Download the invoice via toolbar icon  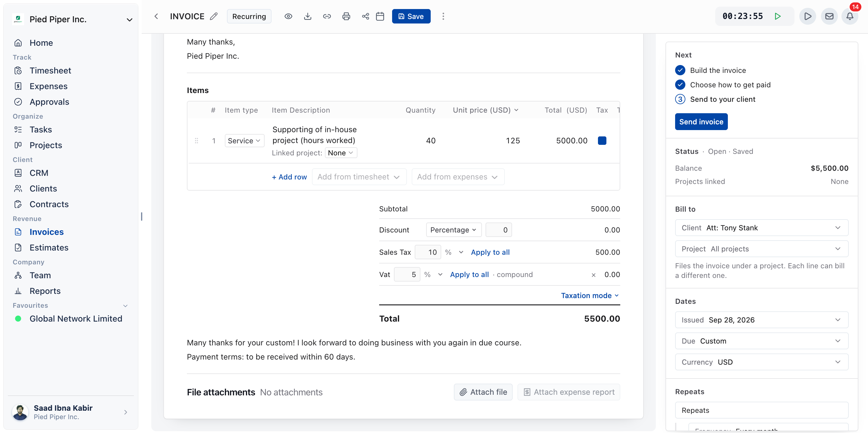(307, 16)
